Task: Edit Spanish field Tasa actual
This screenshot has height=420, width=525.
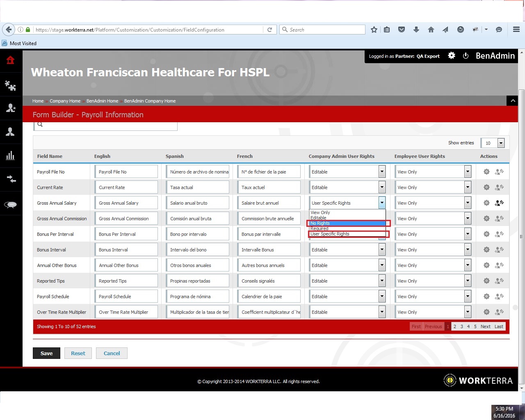Action: [x=197, y=187]
